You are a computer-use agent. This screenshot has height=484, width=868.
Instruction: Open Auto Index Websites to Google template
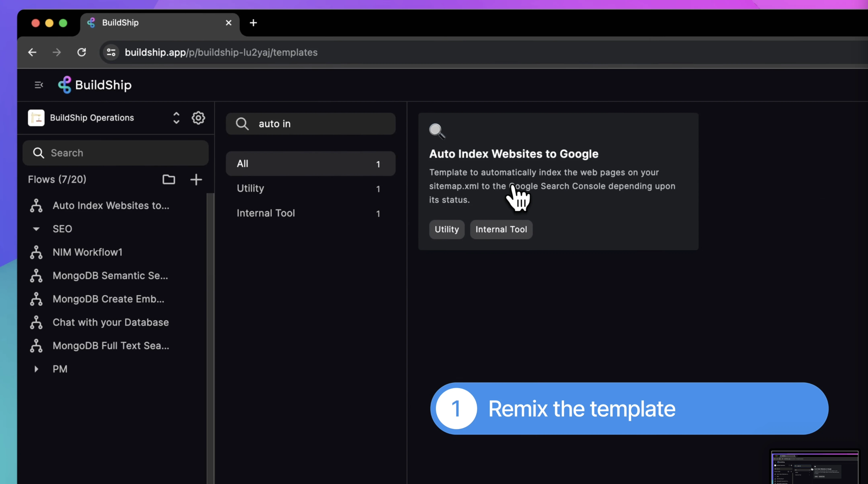(514, 154)
